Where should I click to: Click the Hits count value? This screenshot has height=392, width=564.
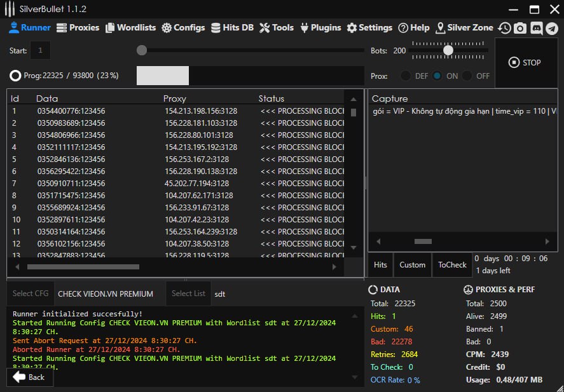click(394, 316)
